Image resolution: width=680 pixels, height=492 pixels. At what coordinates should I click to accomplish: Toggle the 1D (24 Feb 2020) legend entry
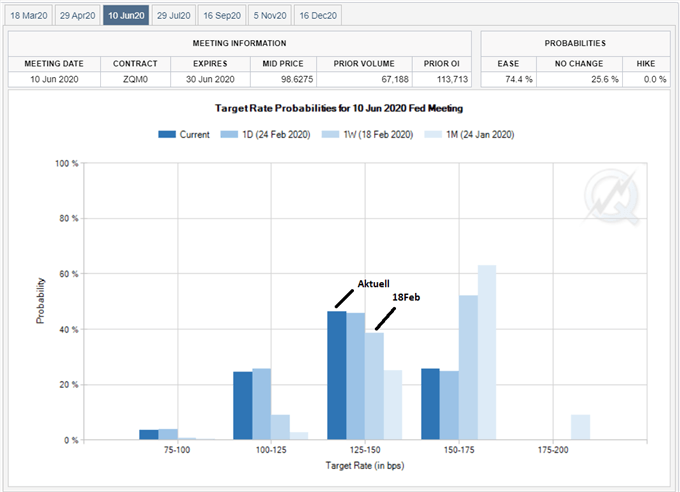(265, 134)
